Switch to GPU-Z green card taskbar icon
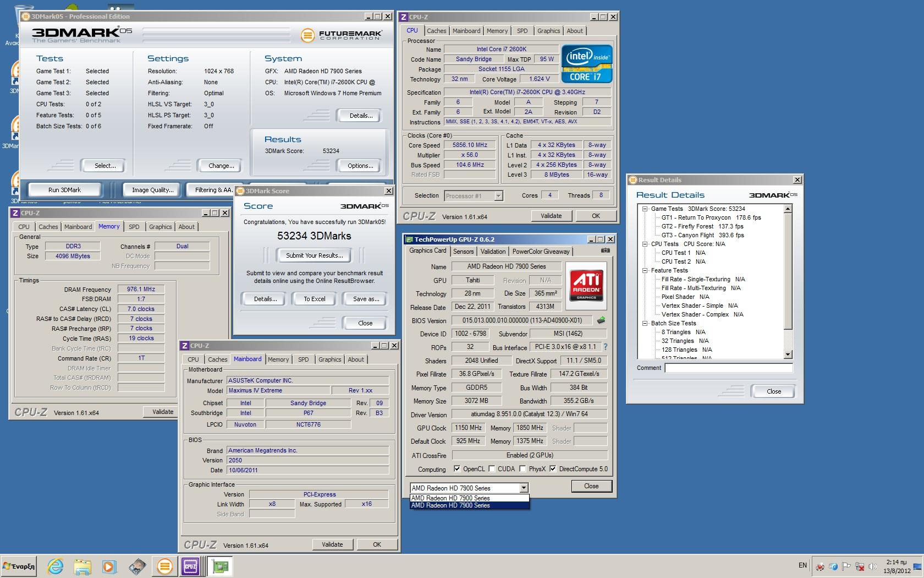The width and height of the screenshot is (924, 578). (221, 566)
